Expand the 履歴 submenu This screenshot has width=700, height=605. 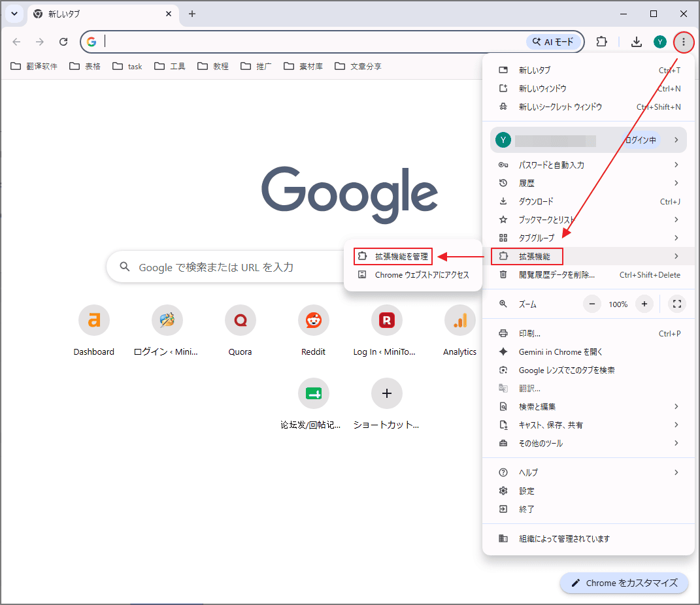tap(589, 183)
